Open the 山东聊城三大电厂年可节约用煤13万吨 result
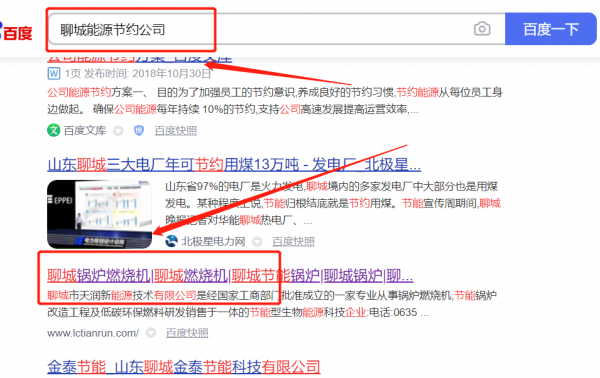 pos(234,165)
